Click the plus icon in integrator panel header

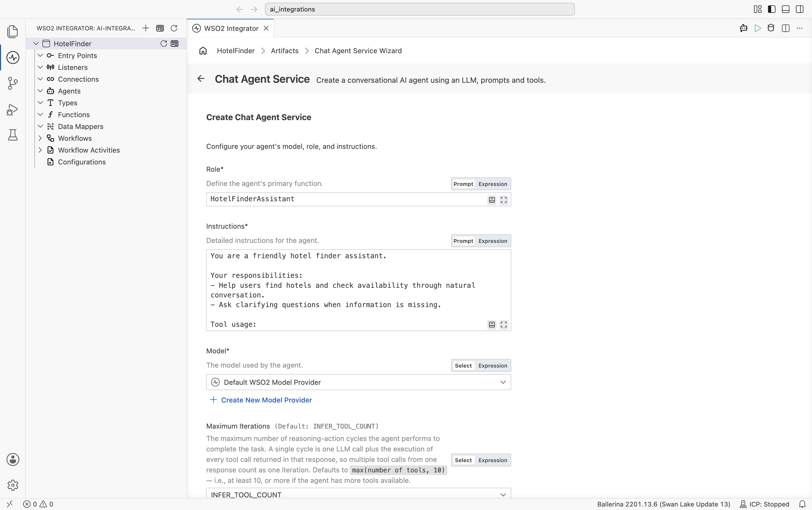(x=146, y=28)
